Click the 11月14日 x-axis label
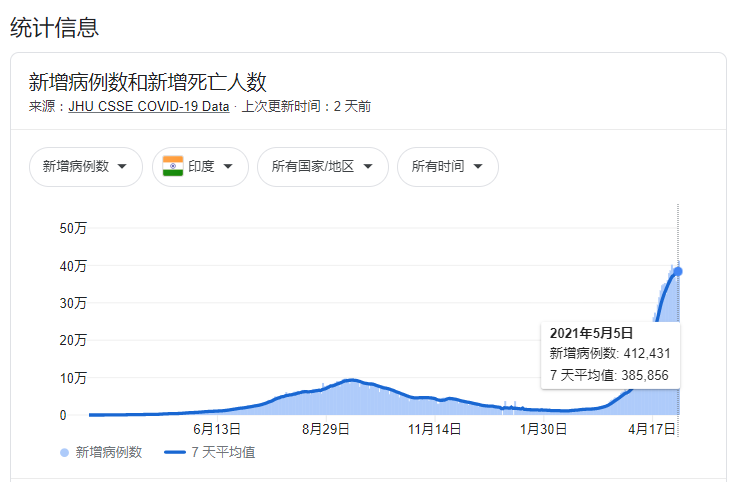The width and height of the screenshot is (736, 482). [x=435, y=428]
